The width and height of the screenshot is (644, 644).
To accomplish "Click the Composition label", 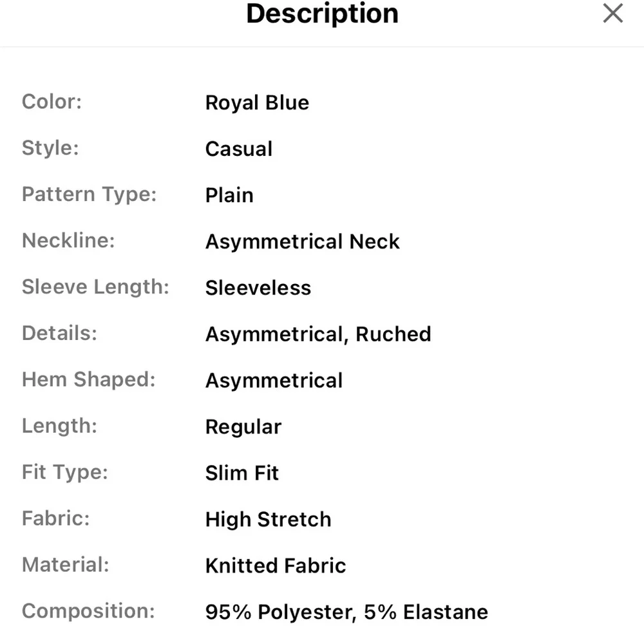I will (x=88, y=611).
